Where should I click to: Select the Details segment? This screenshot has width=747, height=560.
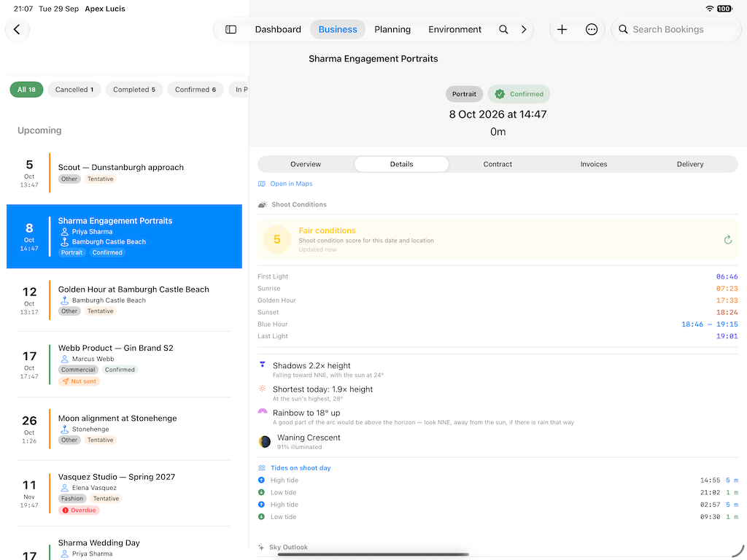pyautogui.click(x=402, y=164)
